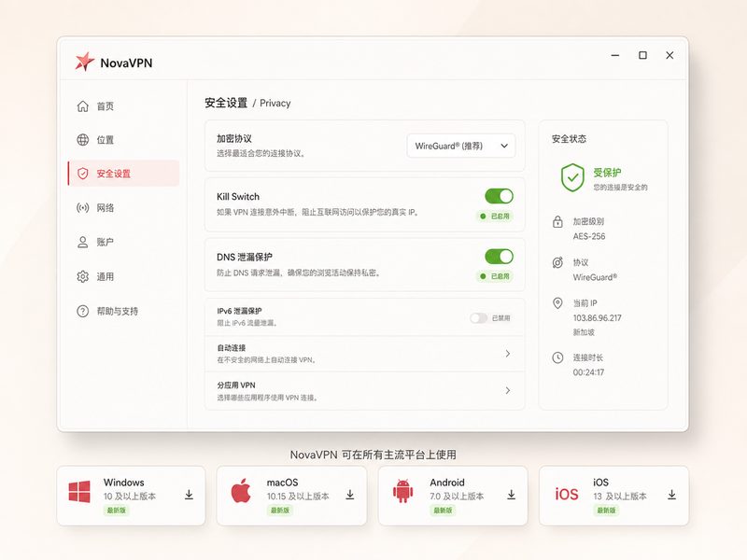Maximize the NovaVPN window
747x560 pixels.
point(642,55)
